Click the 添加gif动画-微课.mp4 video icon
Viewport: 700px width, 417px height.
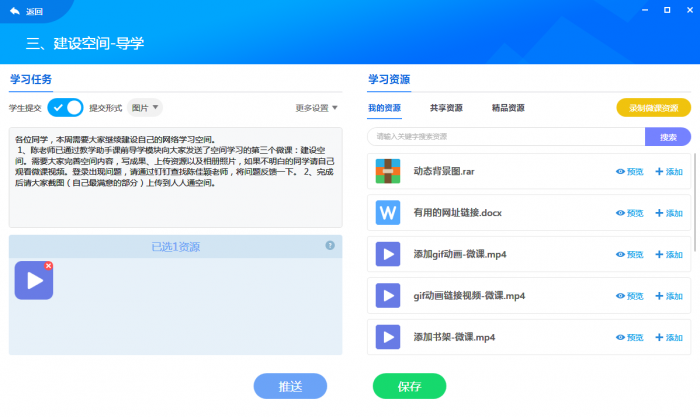[388, 254]
